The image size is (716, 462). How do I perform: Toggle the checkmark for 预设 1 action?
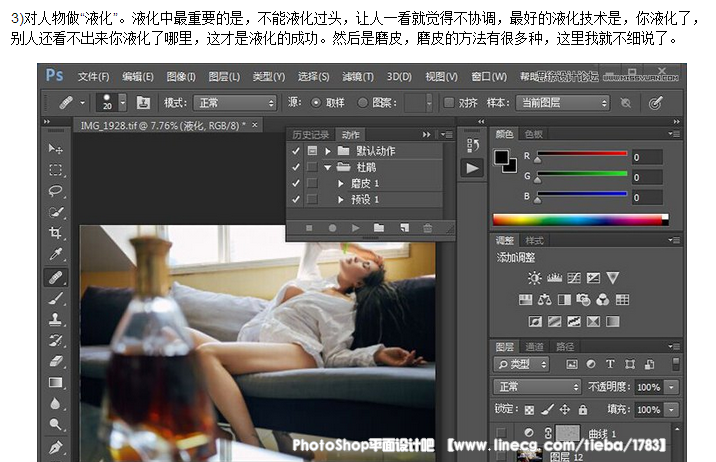pyautogui.click(x=296, y=199)
